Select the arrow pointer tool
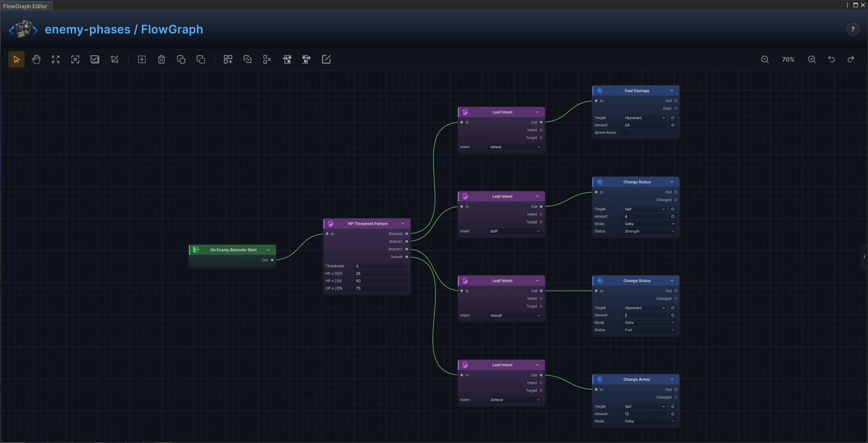868x443 pixels. 16,59
